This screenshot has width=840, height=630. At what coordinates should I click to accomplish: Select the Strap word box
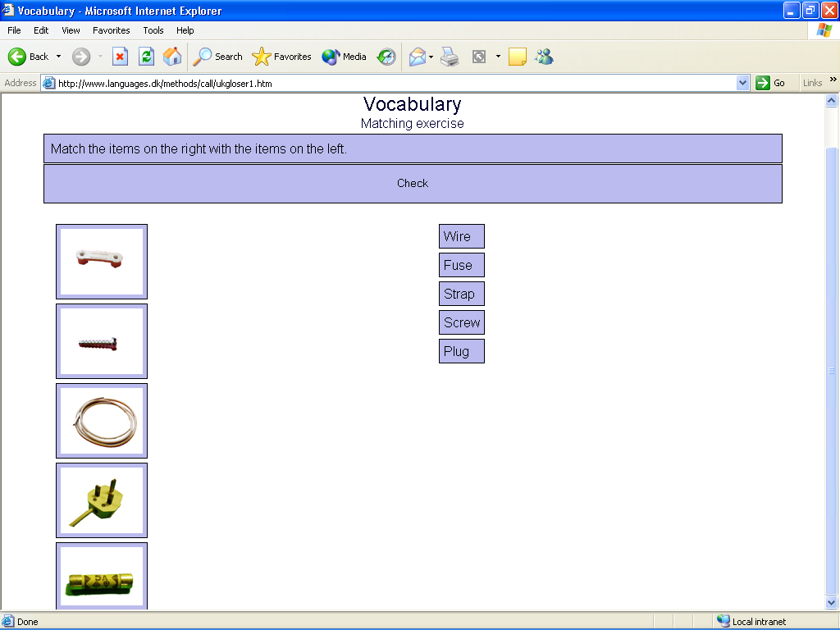click(462, 294)
